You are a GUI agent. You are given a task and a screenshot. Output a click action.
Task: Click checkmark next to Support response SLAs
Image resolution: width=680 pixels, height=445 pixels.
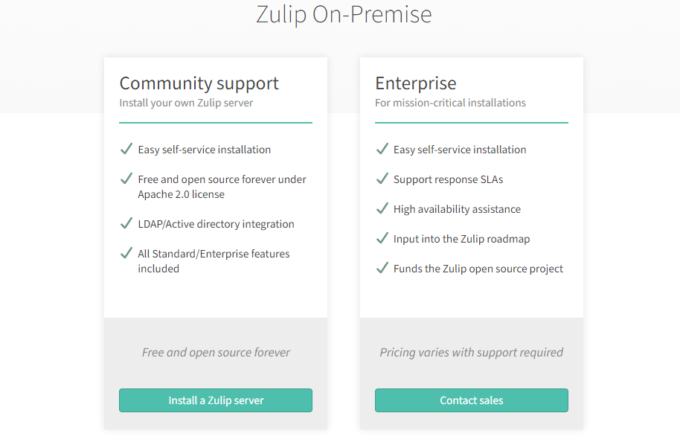[x=382, y=179]
